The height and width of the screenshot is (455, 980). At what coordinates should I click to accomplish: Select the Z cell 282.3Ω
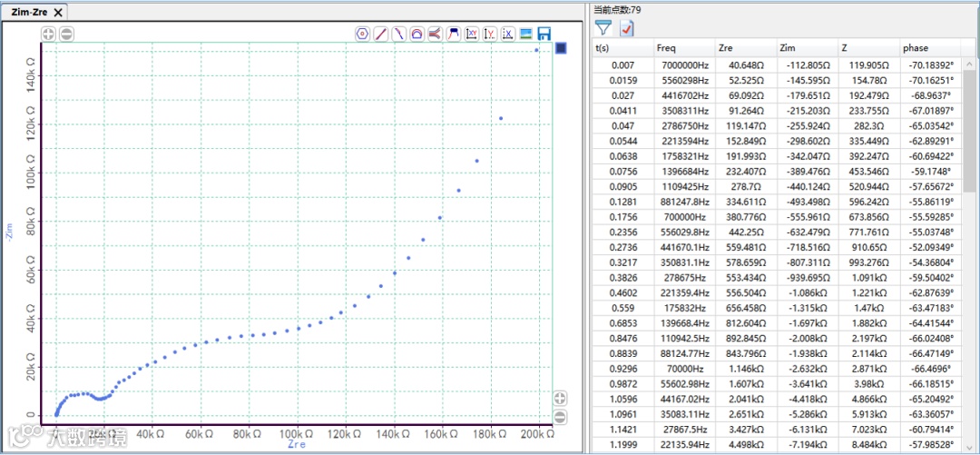[x=867, y=127]
